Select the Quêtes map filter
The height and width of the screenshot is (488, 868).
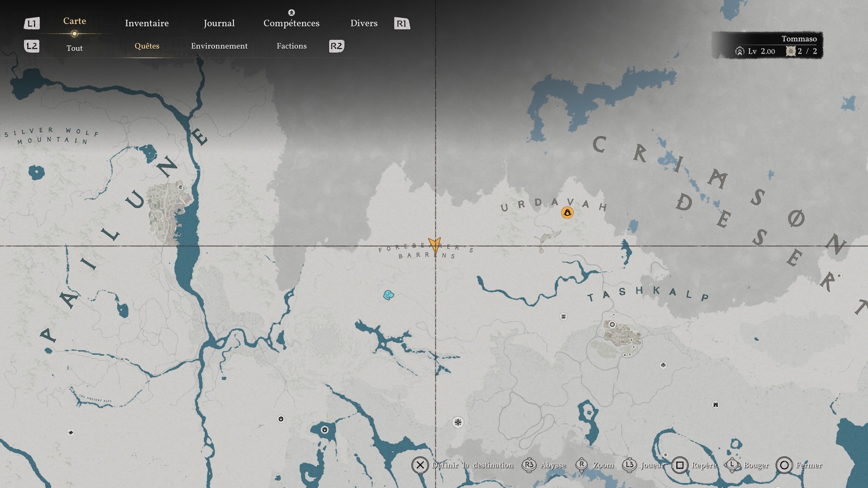[x=147, y=46]
